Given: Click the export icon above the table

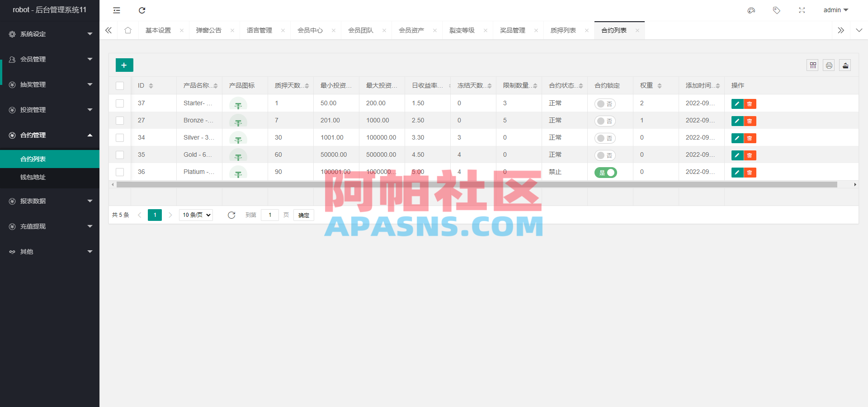Looking at the screenshot, I should point(845,65).
